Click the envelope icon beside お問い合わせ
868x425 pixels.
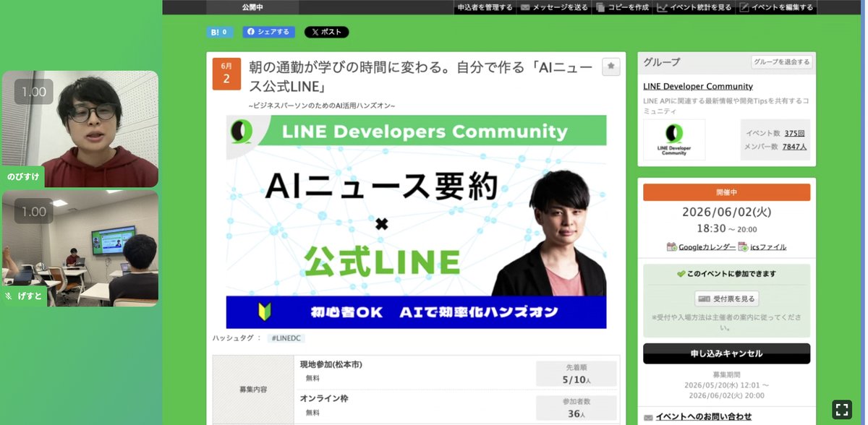(x=648, y=418)
